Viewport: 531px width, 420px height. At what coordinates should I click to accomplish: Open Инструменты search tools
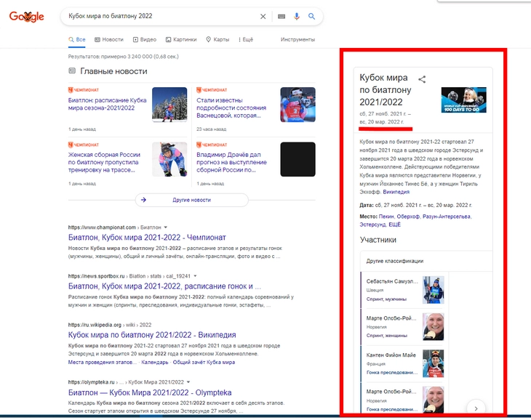(298, 39)
